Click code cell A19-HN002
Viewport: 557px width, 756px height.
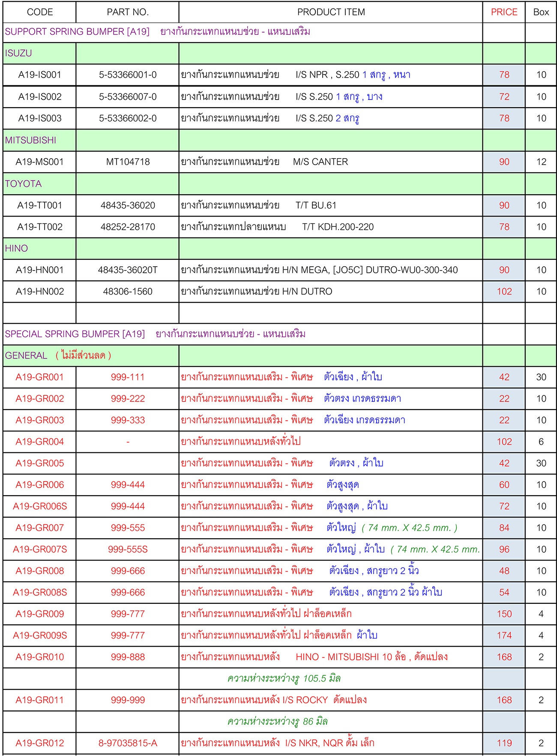point(40,292)
